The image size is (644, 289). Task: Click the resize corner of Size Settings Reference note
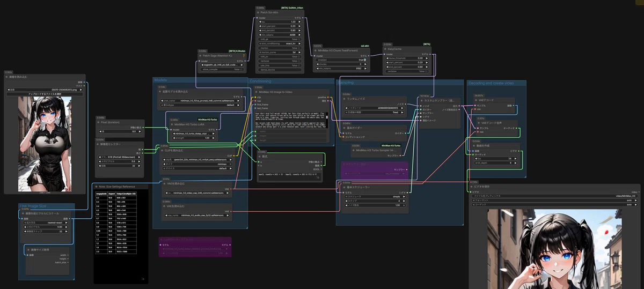(x=143, y=279)
